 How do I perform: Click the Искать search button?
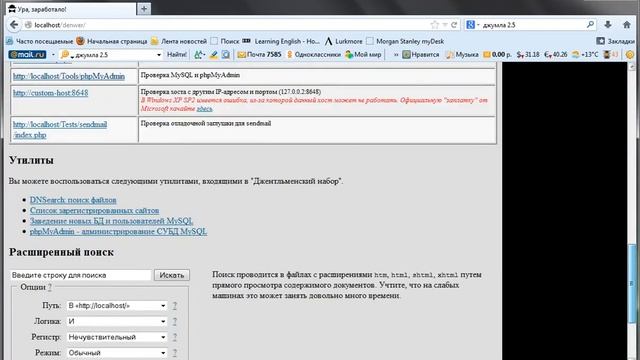click(x=172, y=275)
